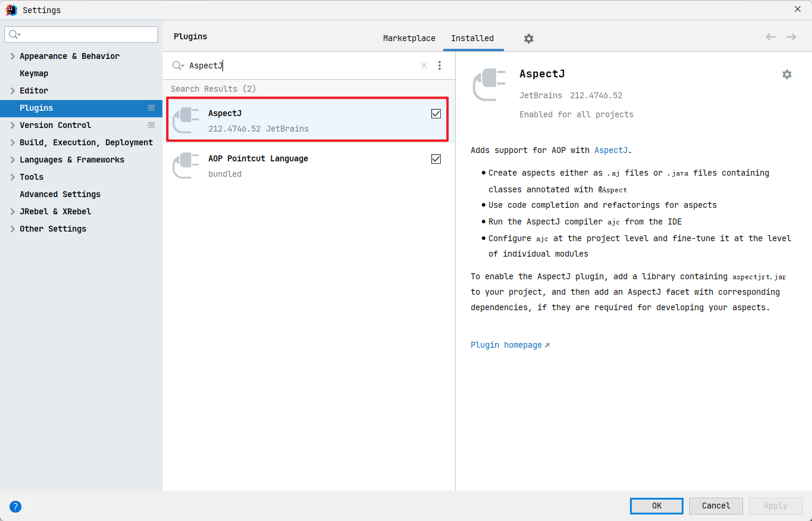Expand the Version Control node
The width and height of the screenshot is (812, 521).
pos(12,125)
